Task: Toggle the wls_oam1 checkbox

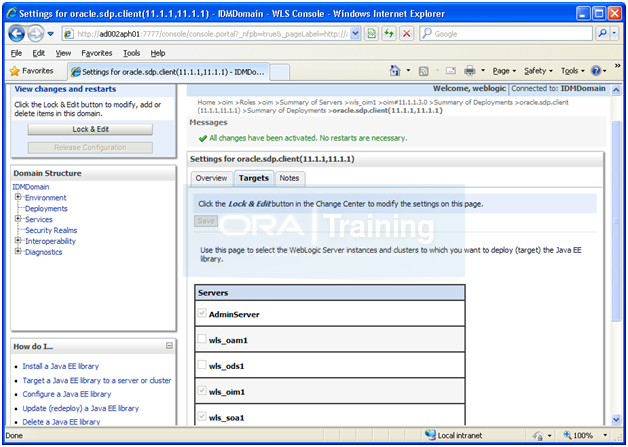Action: click(202, 339)
